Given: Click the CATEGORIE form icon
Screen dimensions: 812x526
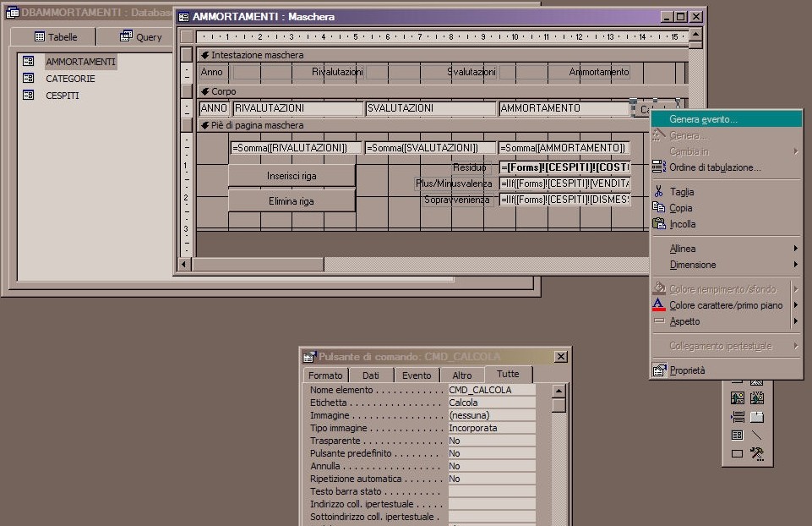Looking at the screenshot, I should 29,79.
